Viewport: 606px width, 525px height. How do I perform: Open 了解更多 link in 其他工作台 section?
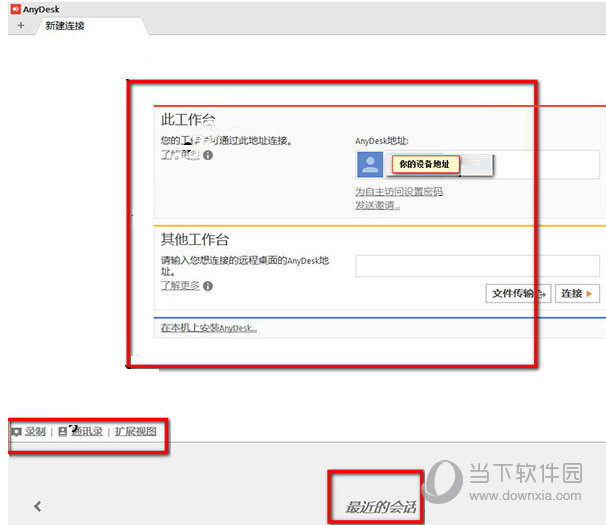coord(180,286)
